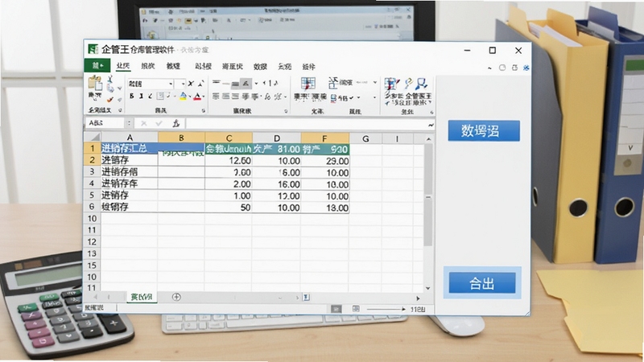
Task: Click the vertical scroll down arrow
Action: (428, 288)
